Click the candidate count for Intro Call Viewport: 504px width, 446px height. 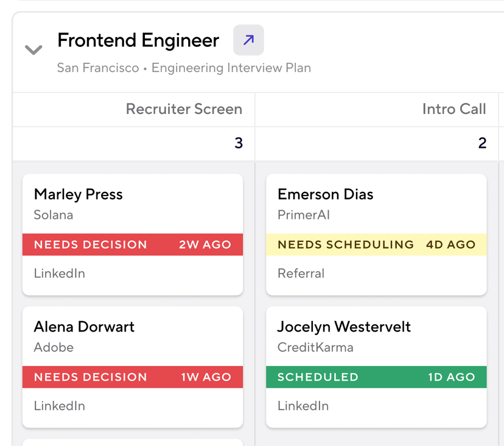(x=482, y=143)
